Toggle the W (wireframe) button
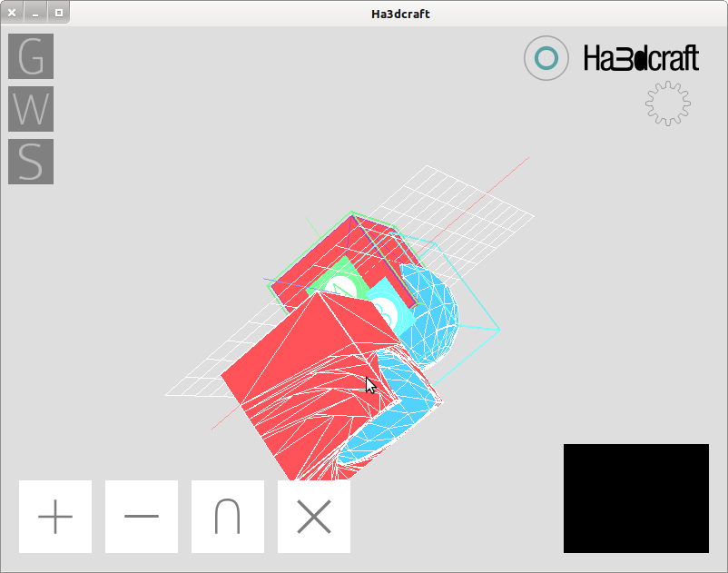Image resolution: width=728 pixels, height=573 pixels. coord(31,109)
